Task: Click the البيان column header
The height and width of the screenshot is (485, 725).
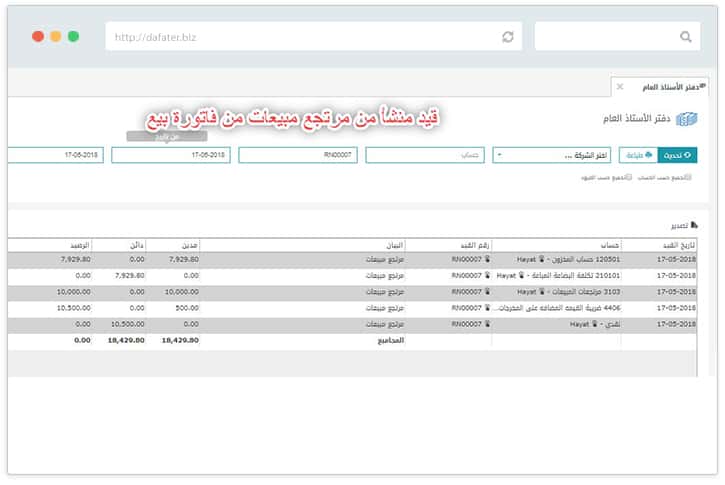Action: [x=302, y=245]
